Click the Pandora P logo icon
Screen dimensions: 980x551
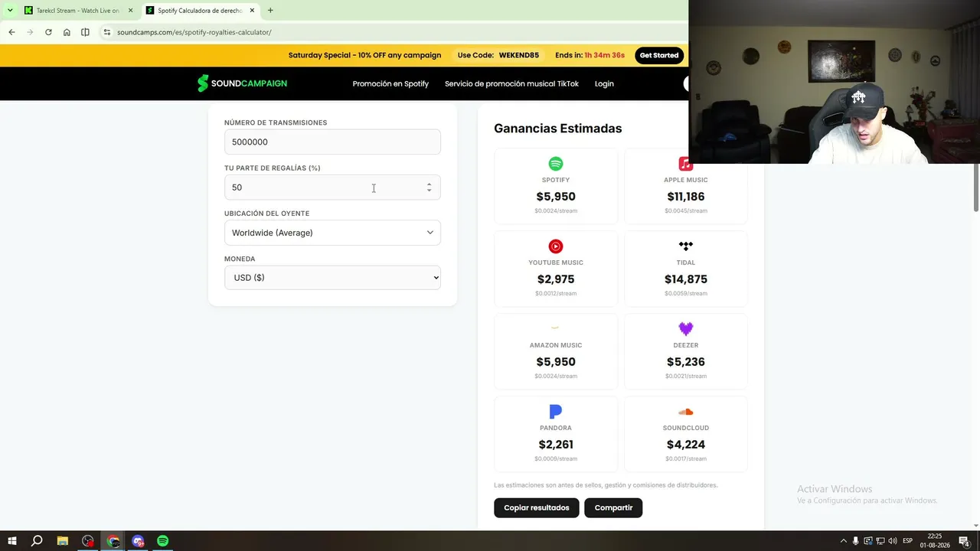pyautogui.click(x=556, y=412)
